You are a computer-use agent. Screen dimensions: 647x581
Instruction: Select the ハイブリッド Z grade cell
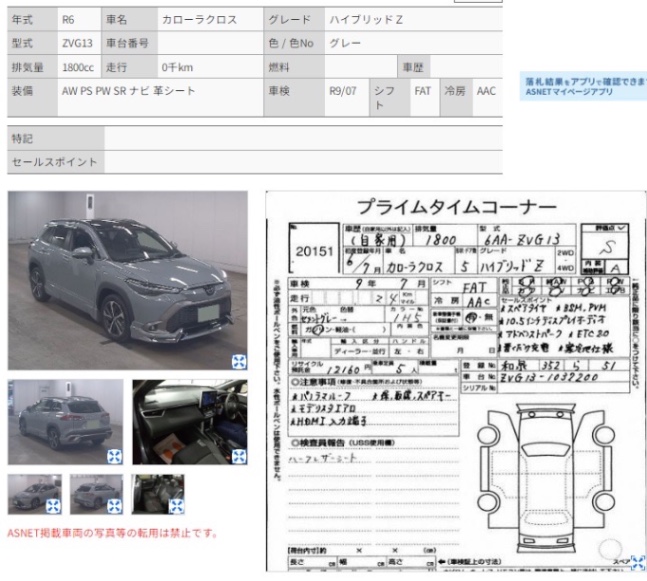point(413,19)
